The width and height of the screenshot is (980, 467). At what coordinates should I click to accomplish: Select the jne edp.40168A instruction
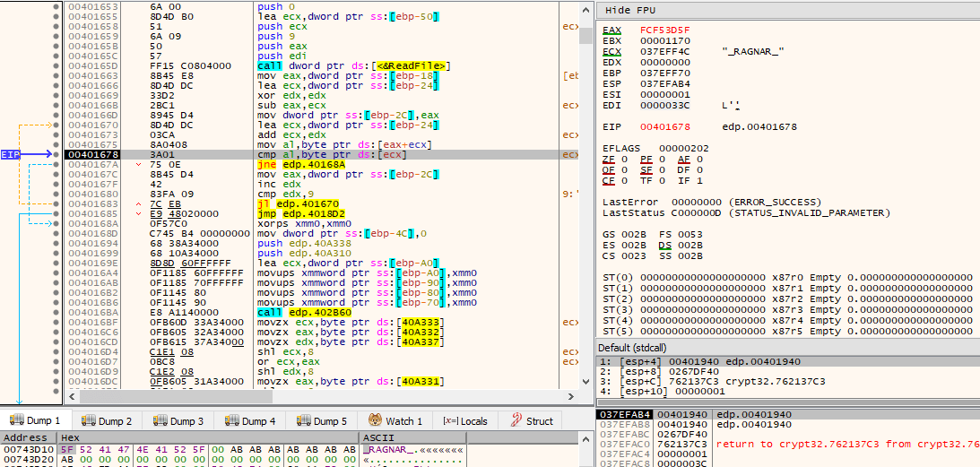coord(301,162)
